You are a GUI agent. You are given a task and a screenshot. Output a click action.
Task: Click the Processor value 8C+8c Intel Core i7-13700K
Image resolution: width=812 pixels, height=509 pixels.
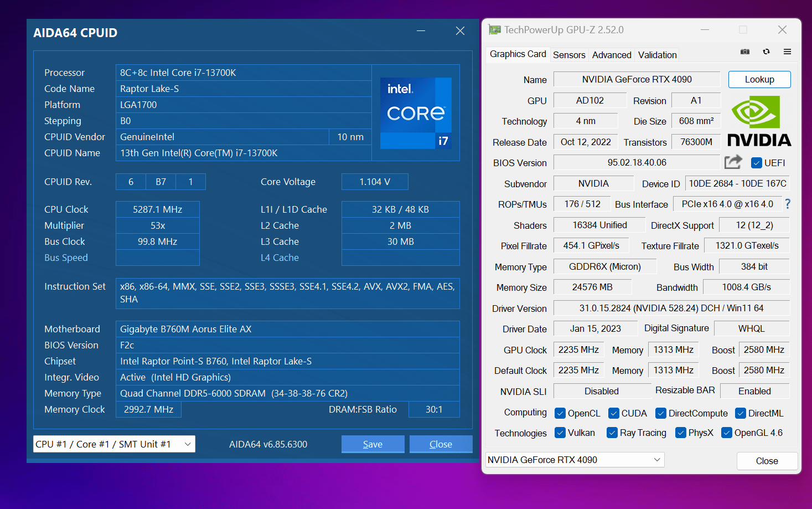[244, 73]
